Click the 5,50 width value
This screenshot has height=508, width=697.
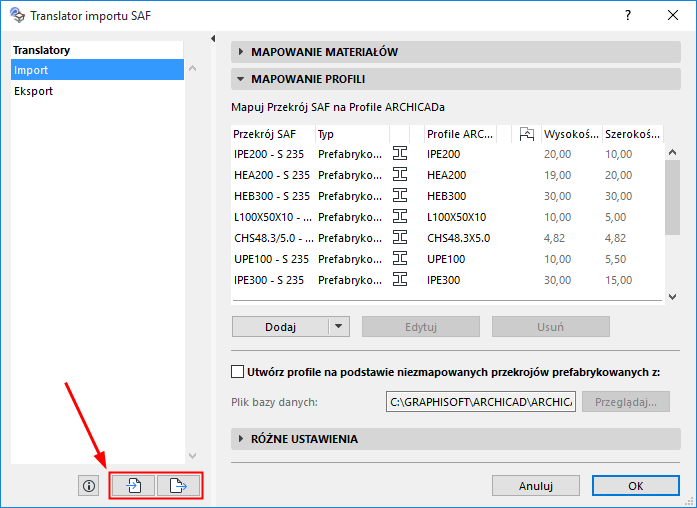tap(615, 259)
